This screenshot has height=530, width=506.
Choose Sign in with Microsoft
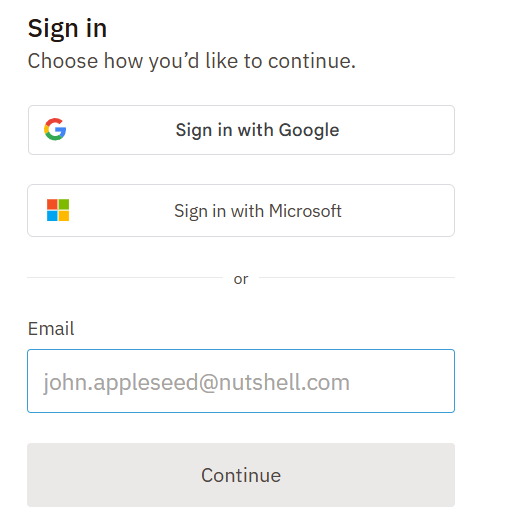[x=241, y=210]
